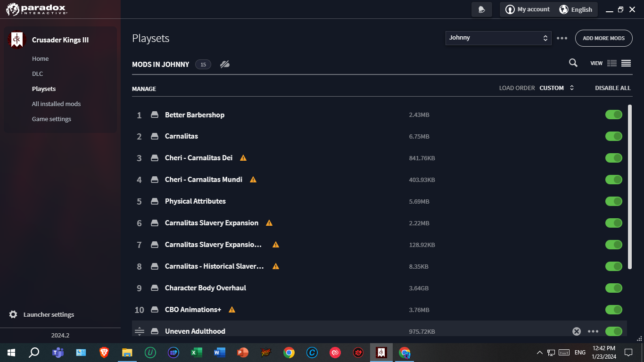The image size is (644, 362).
Task: Toggle Carnalitas Slavery Expansion mod at position 6
Action: [614, 223]
